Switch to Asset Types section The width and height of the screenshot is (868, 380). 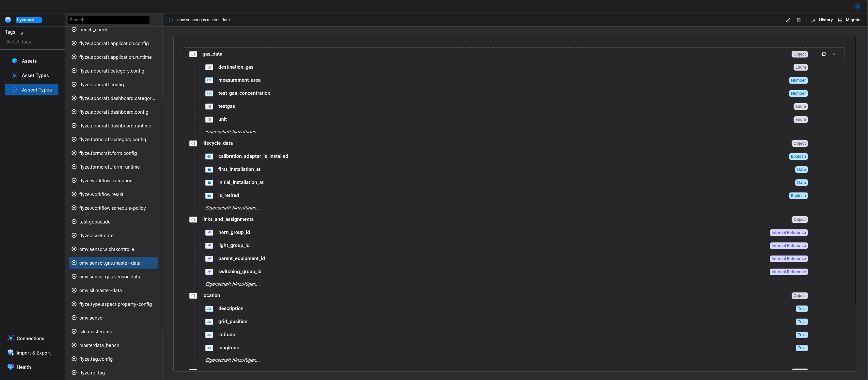pyautogui.click(x=35, y=75)
